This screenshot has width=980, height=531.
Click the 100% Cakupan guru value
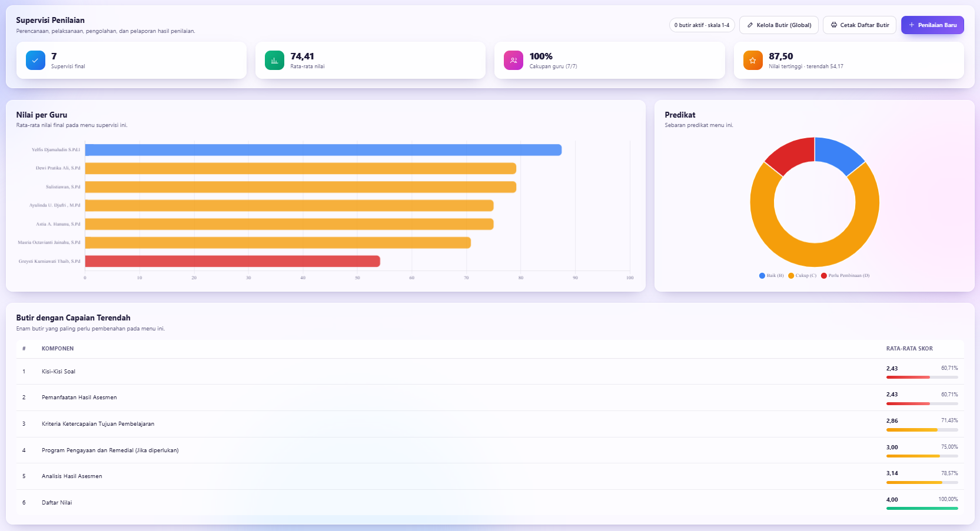click(x=541, y=56)
